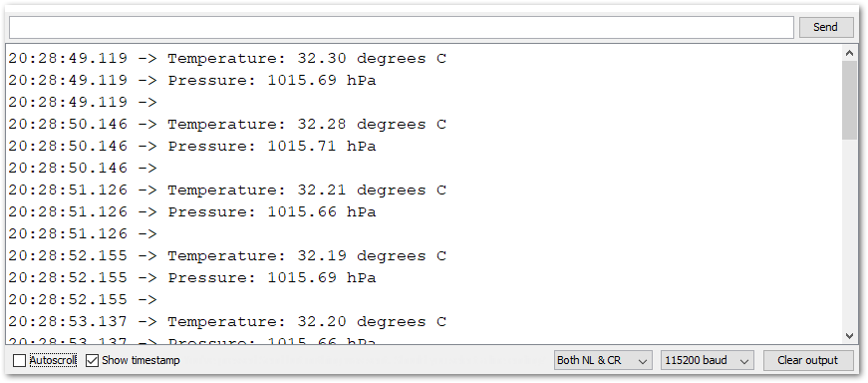Click the vertical scrollbar thumb
Viewport: 868px width, 383px height.
[850, 100]
